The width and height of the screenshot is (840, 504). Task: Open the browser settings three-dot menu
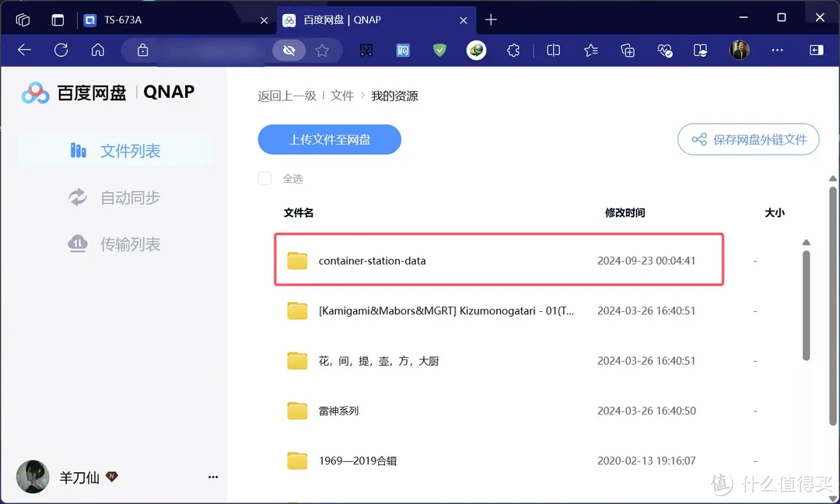click(x=777, y=50)
